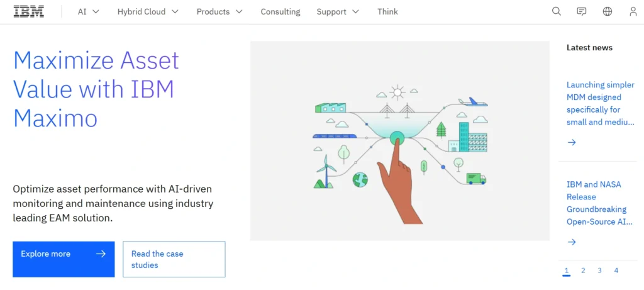Expand the AI dropdown menu
The height and width of the screenshot is (290, 644).
[89, 11]
